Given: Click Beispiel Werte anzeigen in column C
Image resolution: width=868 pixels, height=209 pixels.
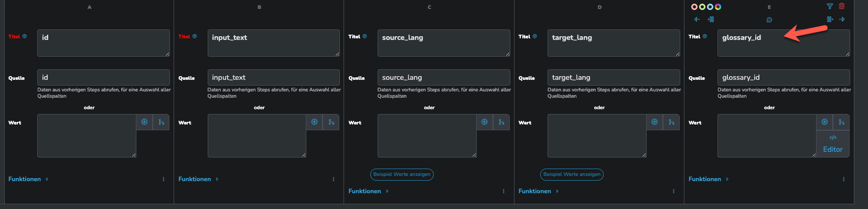Looking at the screenshot, I should pos(402,174).
